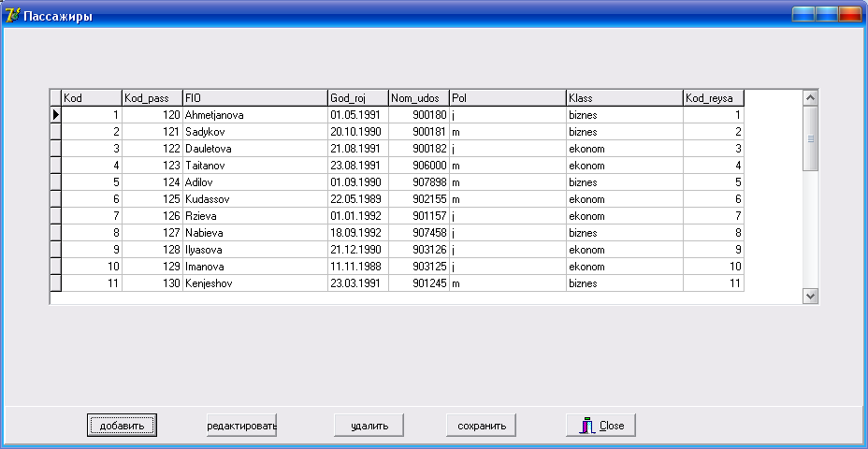Click birth date 11.11.1988
The height and width of the screenshot is (449, 868).
coord(358,267)
